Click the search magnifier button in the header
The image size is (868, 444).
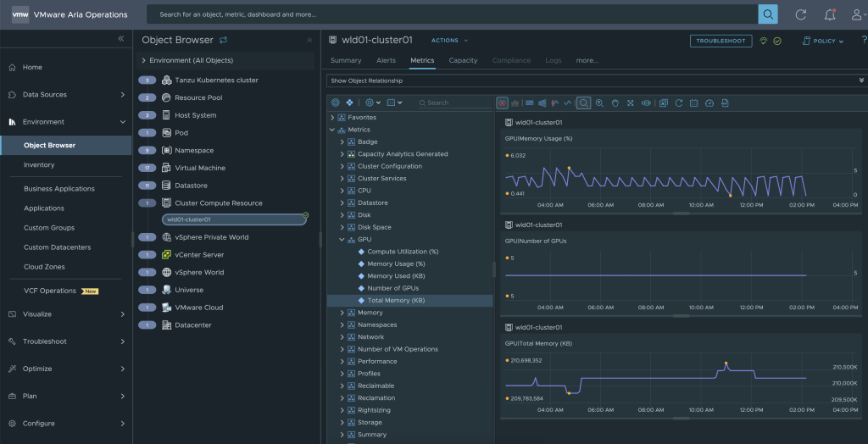(768, 14)
